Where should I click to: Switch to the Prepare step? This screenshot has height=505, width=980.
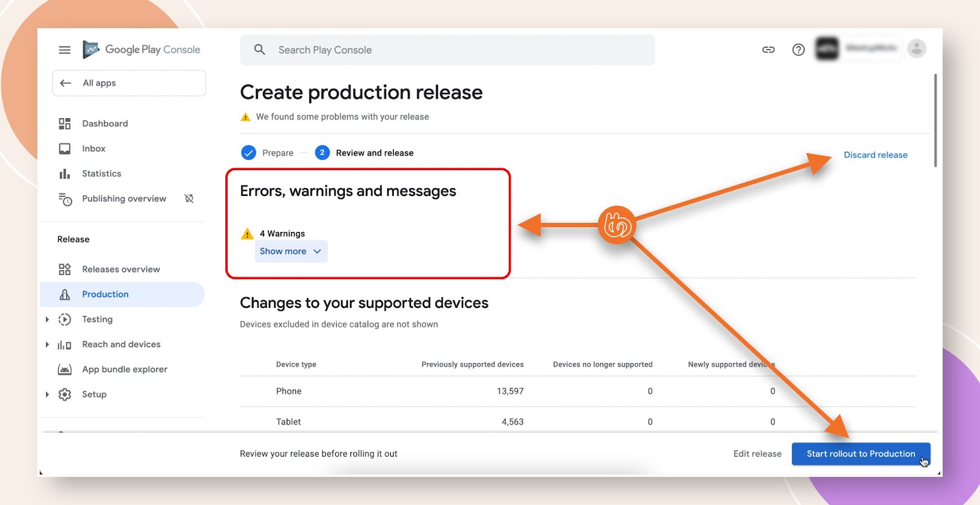click(267, 153)
